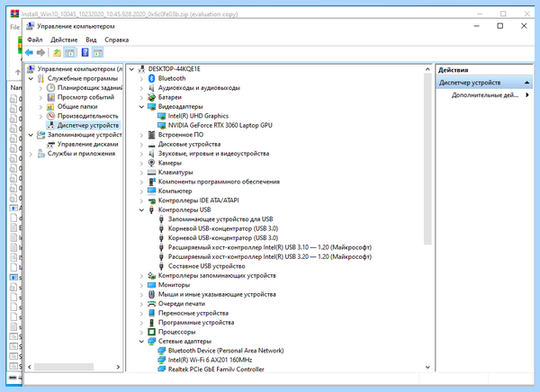
Task: Click the Батареи battery icon
Action: pos(151,97)
